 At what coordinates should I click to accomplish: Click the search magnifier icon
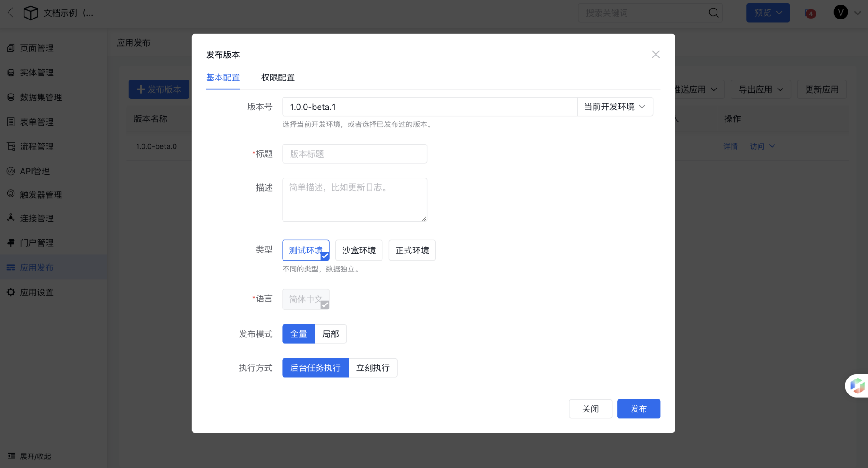click(713, 13)
